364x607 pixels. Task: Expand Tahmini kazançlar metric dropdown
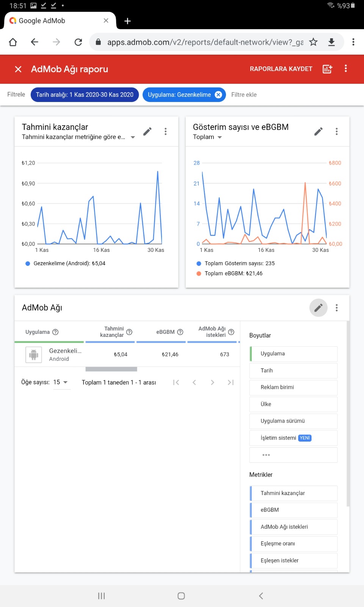(133, 137)
